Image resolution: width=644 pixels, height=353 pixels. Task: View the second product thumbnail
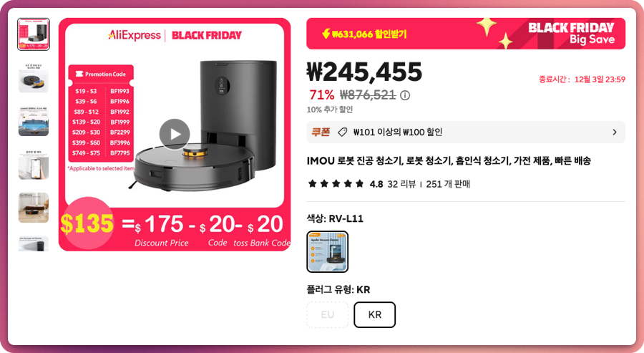(33, 77)
